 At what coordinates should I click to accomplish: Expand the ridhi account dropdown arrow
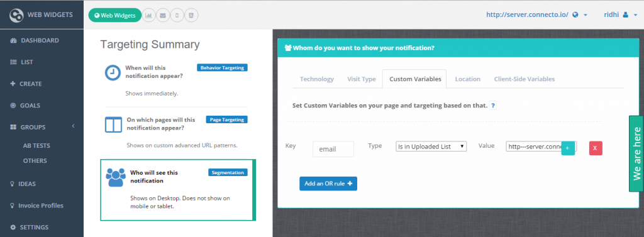635,15
